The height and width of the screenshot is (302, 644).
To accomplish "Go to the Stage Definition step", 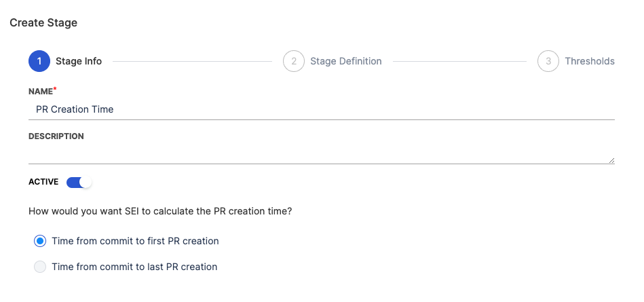I will pyautogui.click(x=345, y=61).
